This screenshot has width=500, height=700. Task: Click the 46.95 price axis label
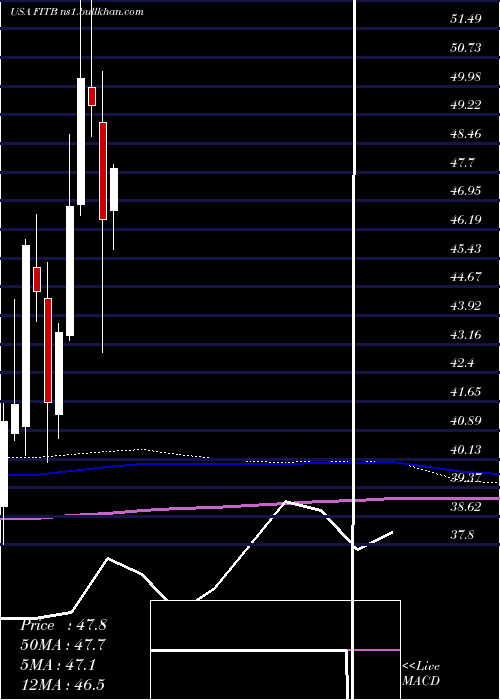pos(466,191)
